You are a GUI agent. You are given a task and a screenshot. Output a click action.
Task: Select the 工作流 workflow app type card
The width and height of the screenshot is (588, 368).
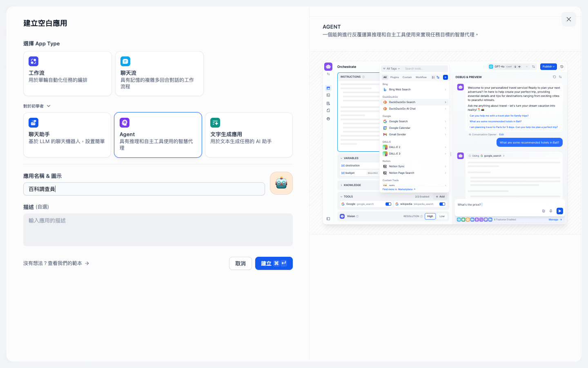tap(67, 74)
